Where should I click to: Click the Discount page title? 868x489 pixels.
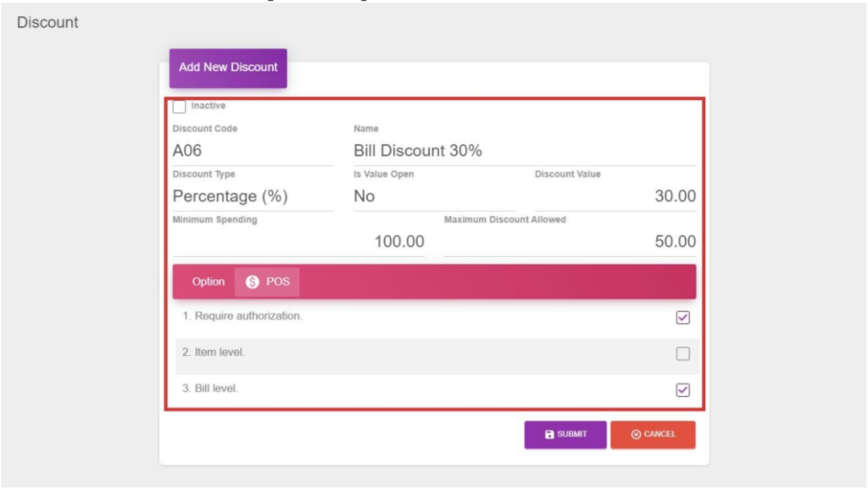point(47,23)
